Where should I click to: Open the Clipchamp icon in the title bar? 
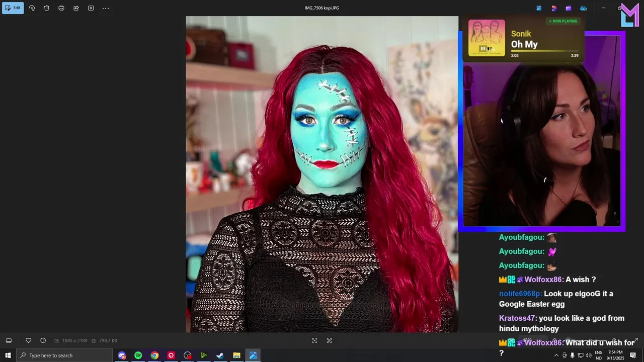pyautogui.click(x=569, y=8)
